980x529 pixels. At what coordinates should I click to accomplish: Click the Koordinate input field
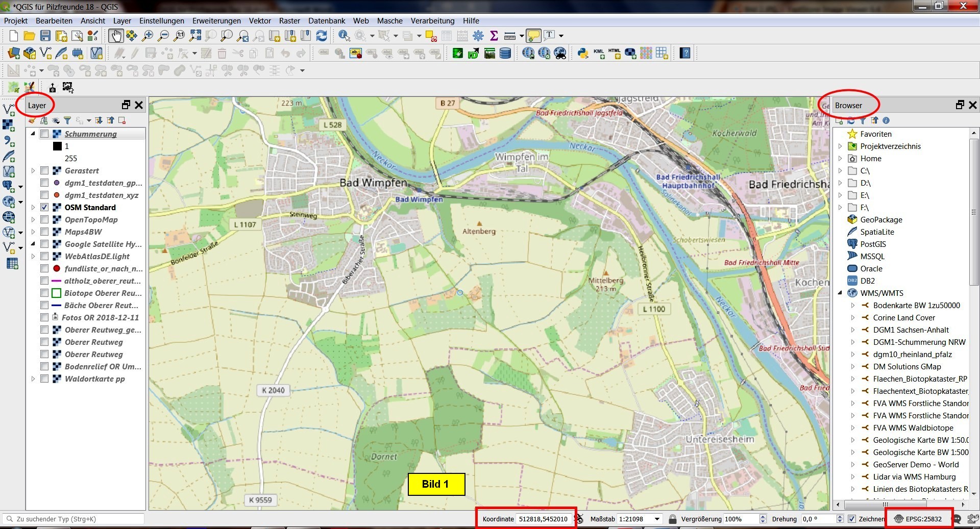point(543,519)
